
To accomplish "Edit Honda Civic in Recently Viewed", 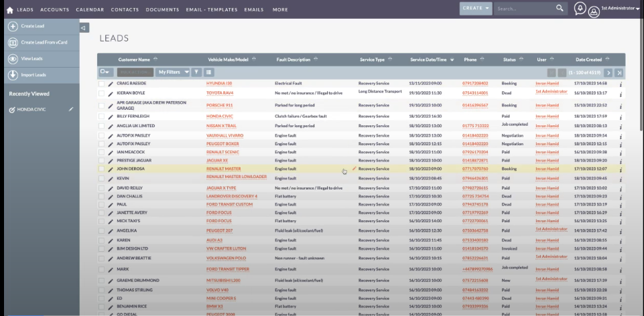I will tap(72, 109).
